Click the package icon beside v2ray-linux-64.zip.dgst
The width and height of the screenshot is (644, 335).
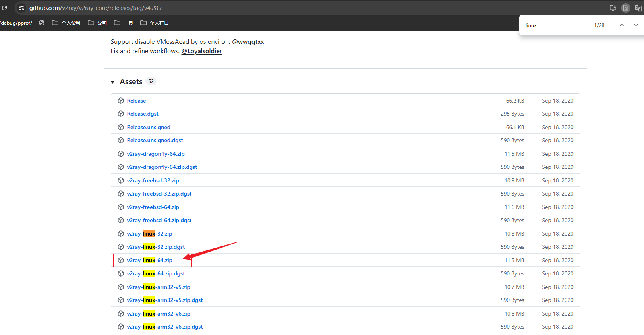tap(121, 273)
